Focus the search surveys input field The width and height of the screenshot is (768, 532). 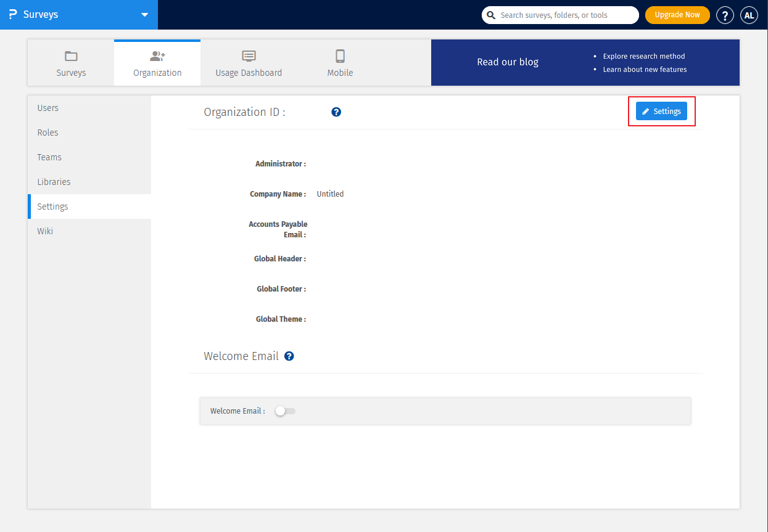(560, 15)
